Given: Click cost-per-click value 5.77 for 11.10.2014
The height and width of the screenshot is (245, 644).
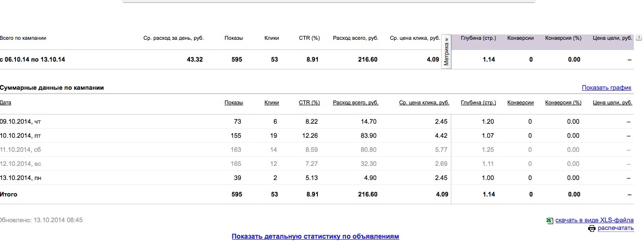Looking at the screenshot, I should pyautogui.click(x=441, y=150).
